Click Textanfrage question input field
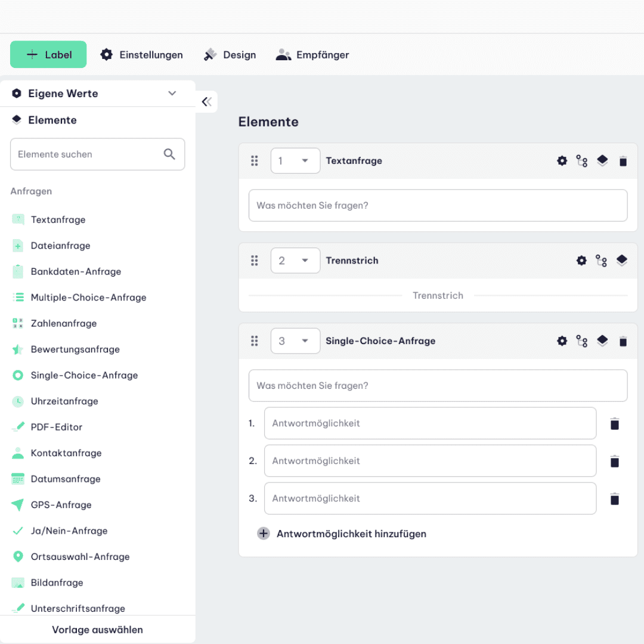The image size is (644, 644). click(438, 205)
